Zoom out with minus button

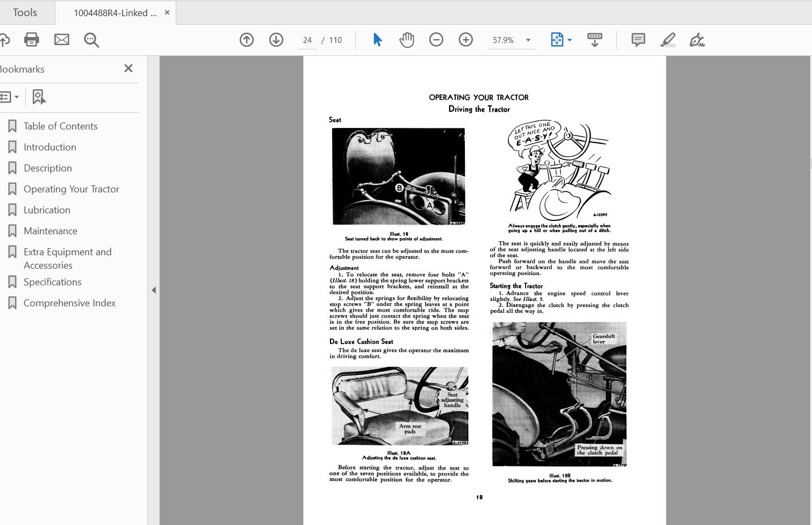coord(436,40)
